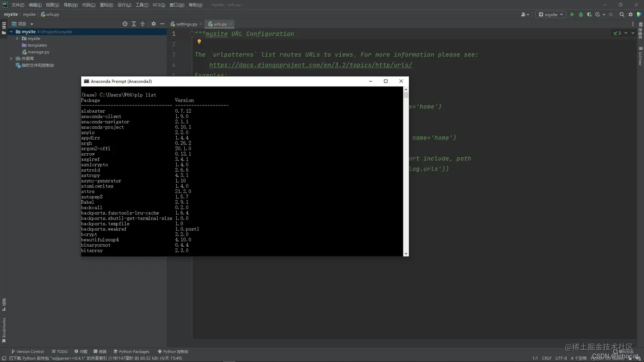Open the VCS menu
This screenshot has height=362, width=644.
tap(158, 5)
